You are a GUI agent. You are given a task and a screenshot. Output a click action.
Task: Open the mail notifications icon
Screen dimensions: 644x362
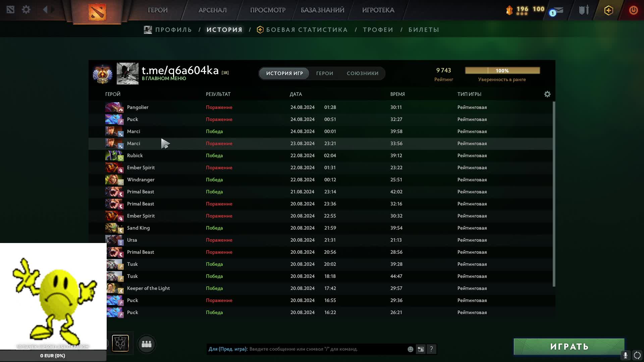(558, 10)
